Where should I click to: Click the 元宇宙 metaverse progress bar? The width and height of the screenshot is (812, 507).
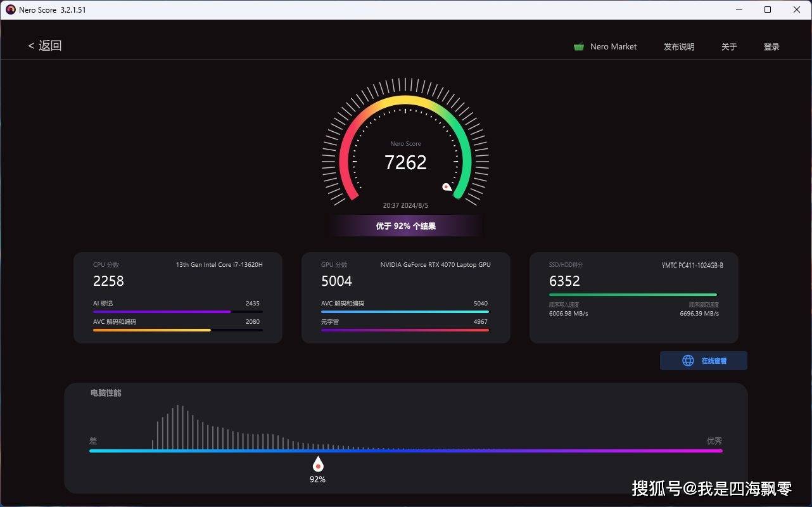[405, 330]
